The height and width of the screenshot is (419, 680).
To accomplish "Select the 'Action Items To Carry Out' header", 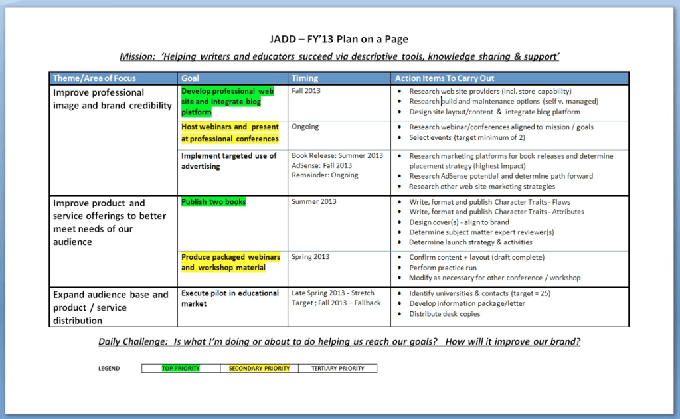I will 446,78.
